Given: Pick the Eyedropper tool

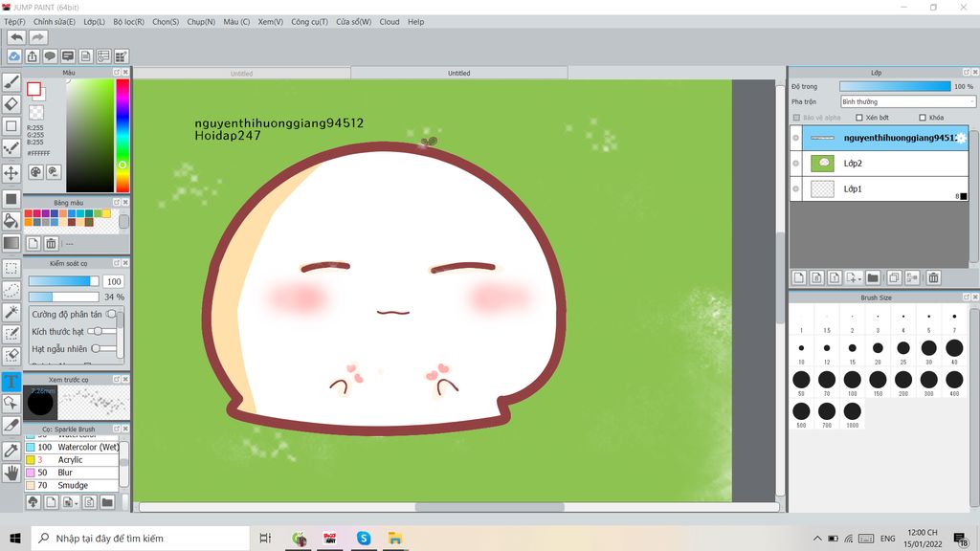Looking at the screenshot, I should pos(11,451).
